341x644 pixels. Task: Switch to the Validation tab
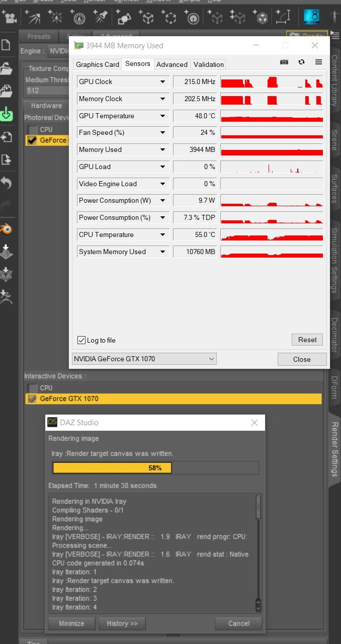click(x=209, y=64)
